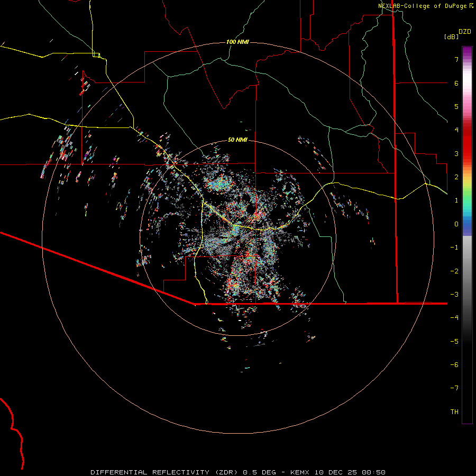The width and height of the screenshot is (476, 476).
Task: Click the "1" value on the dB scale
Action: tap(456, 200)
